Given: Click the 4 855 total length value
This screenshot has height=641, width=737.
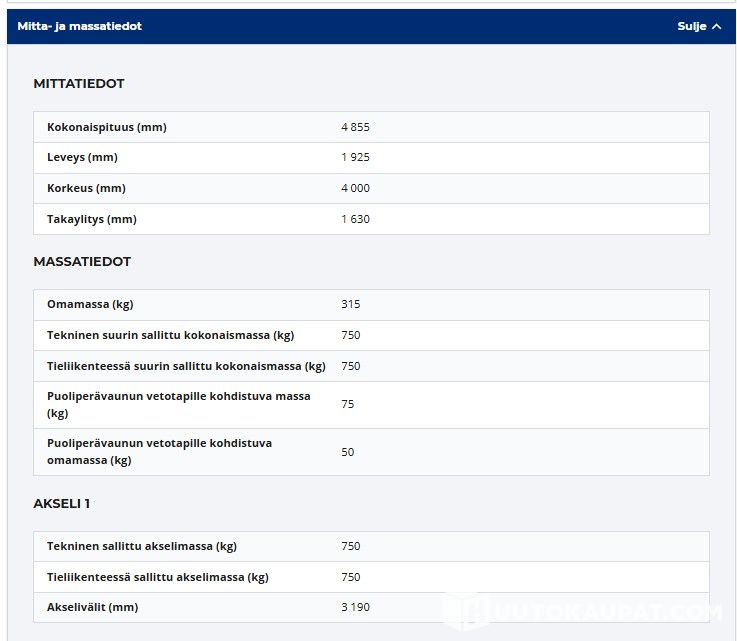Looking at the screenshot, I should click(355, 127).
